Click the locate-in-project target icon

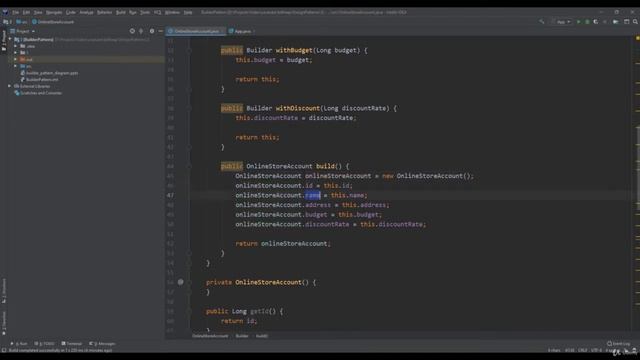pos(132,31)
